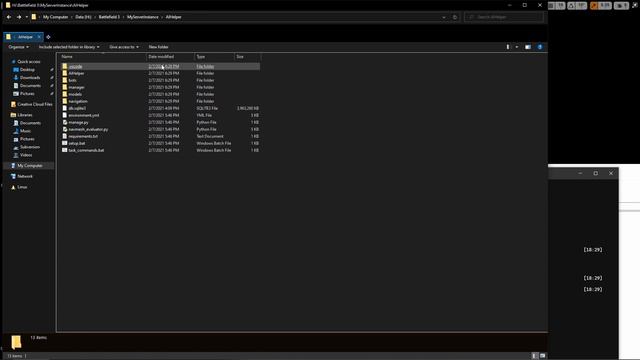Toggle the preview pane
This screenshot has width=640, height=360.
click(528, 47)
